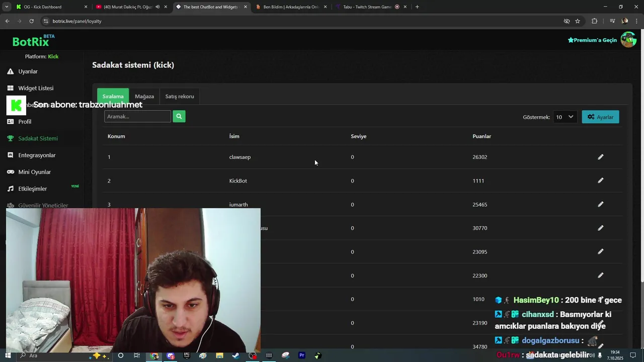Close the OG - Kick Dashboard tab
Image resolution: width=644 pixels, height=362 pixels.
click(86, 7)
